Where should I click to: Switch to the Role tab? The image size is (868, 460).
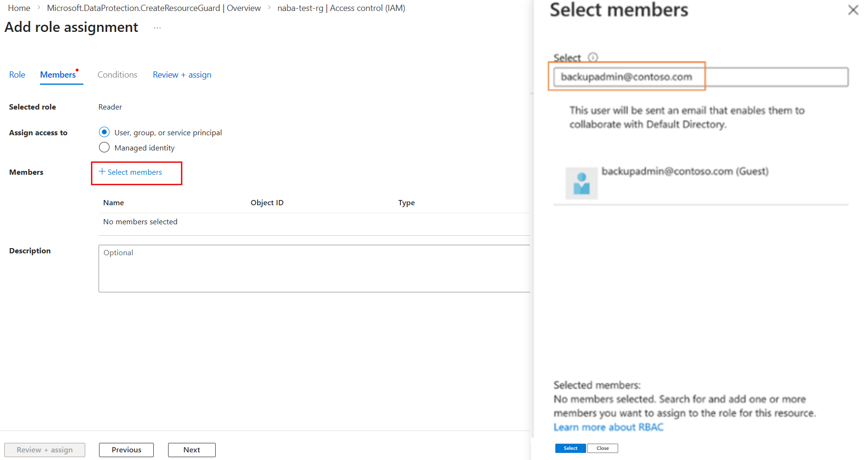pos(17,75)
